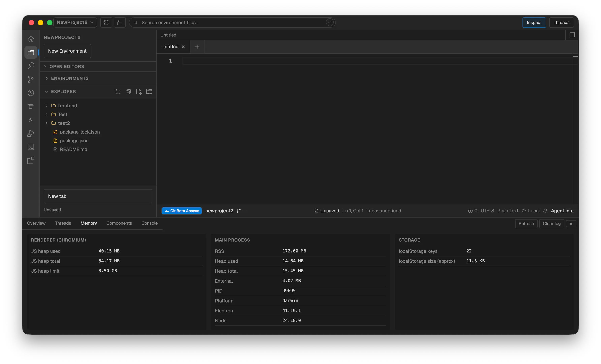Open the fx functions icon

[31, 120]
